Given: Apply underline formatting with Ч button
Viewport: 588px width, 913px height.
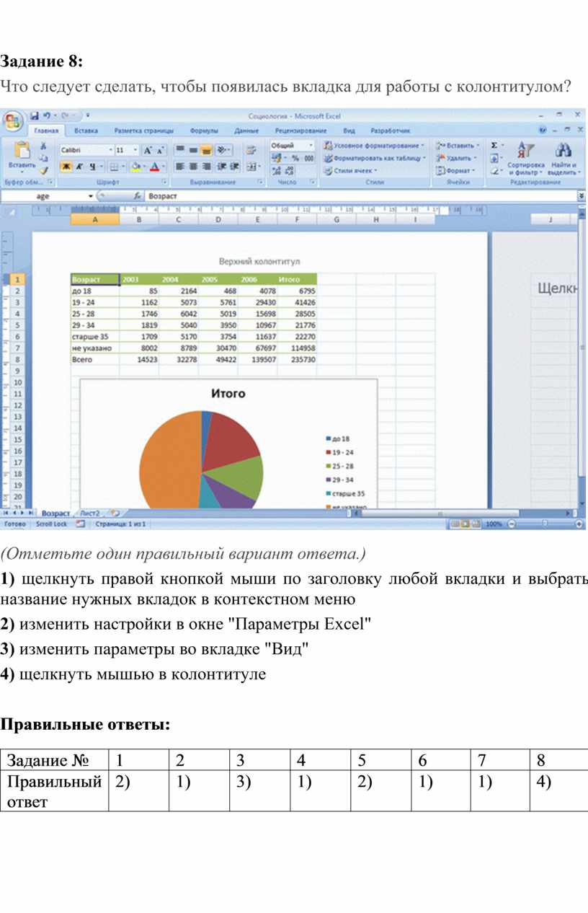Looking at the screenshot, I should [x=92, y=167].
